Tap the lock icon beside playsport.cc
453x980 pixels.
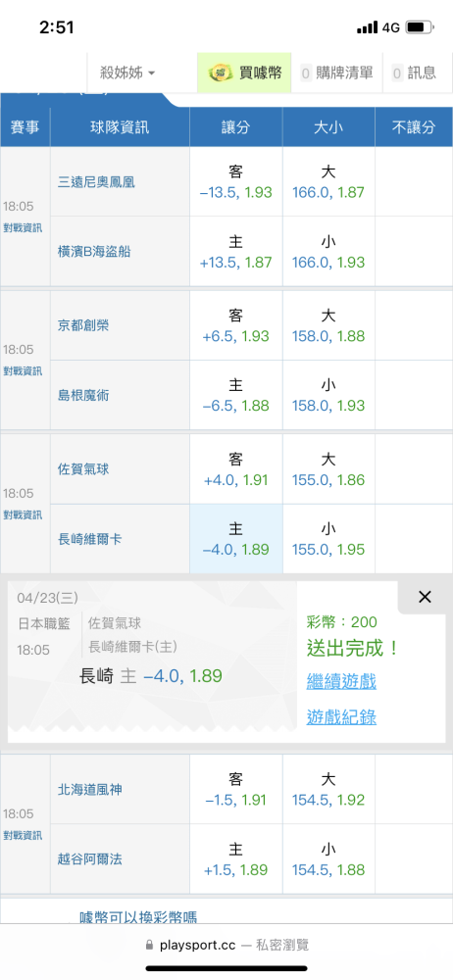(x=149, y=945)
